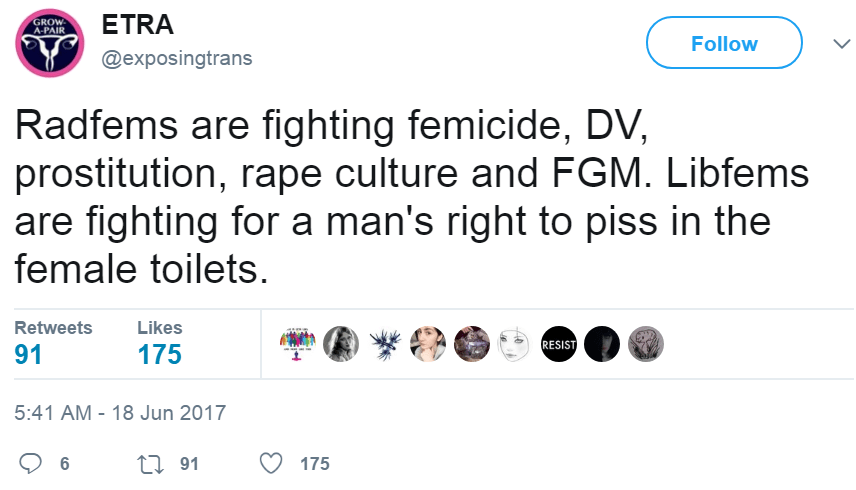856x490 pixels.
Task: Click the blue spiky plant liker avatar
Action: [x=385, y=344]
